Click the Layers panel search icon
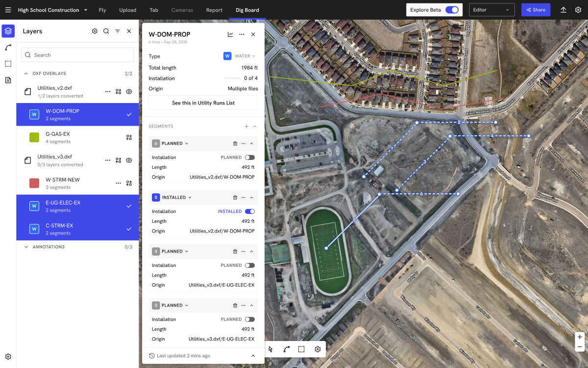The height and width of the screenshot is (368, 588). pos(106,31)
